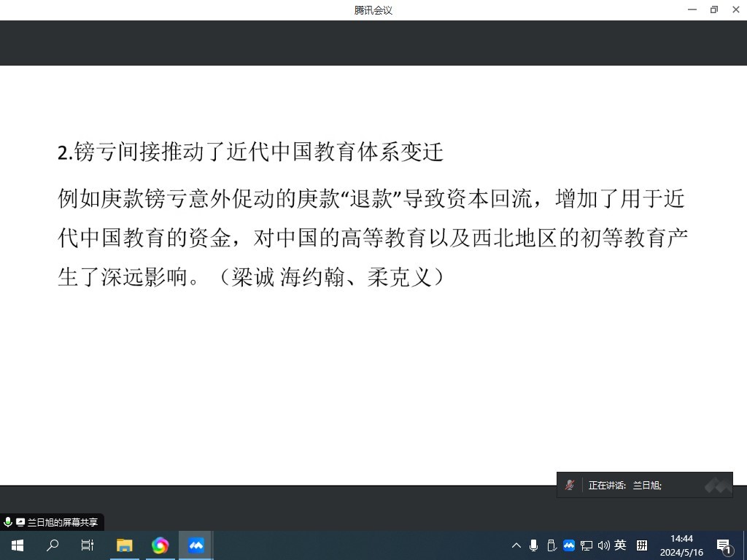Image resolution: width=747 pixels, height=560 pixels.
Task: Click the Tencent Meeting logo in speaker panel
Action: [x=717, y=485]
